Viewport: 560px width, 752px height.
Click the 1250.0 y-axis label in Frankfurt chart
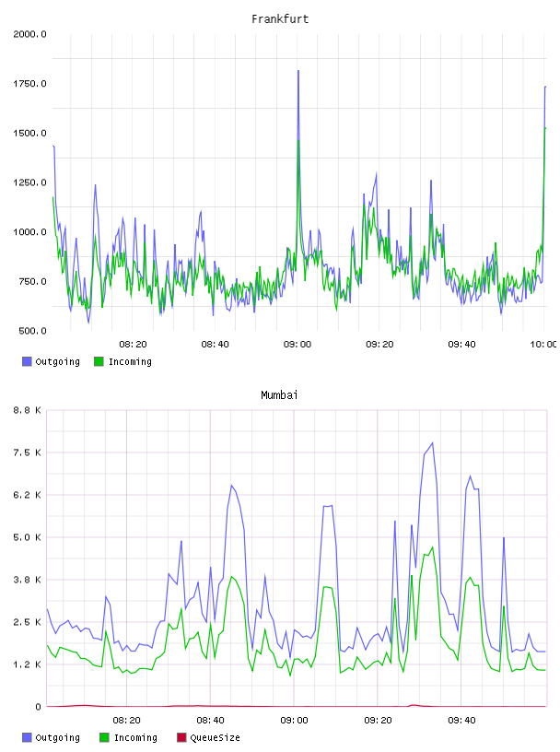tap(29, 182)
